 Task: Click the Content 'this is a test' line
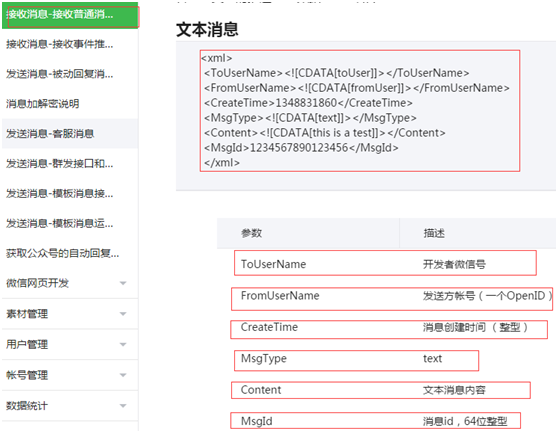pyautogui.click(x=325, y=133)
